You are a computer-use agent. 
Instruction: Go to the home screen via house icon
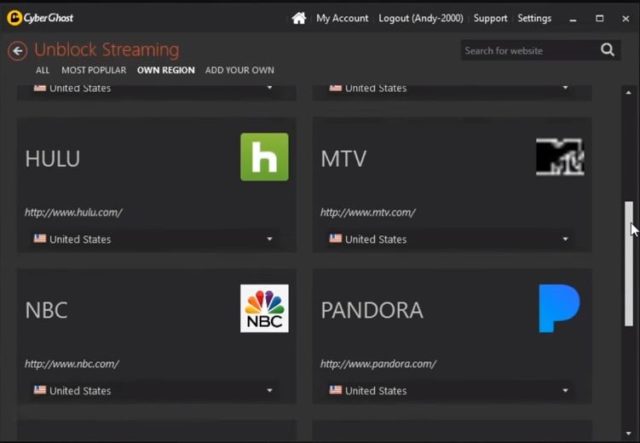(299, 18)
